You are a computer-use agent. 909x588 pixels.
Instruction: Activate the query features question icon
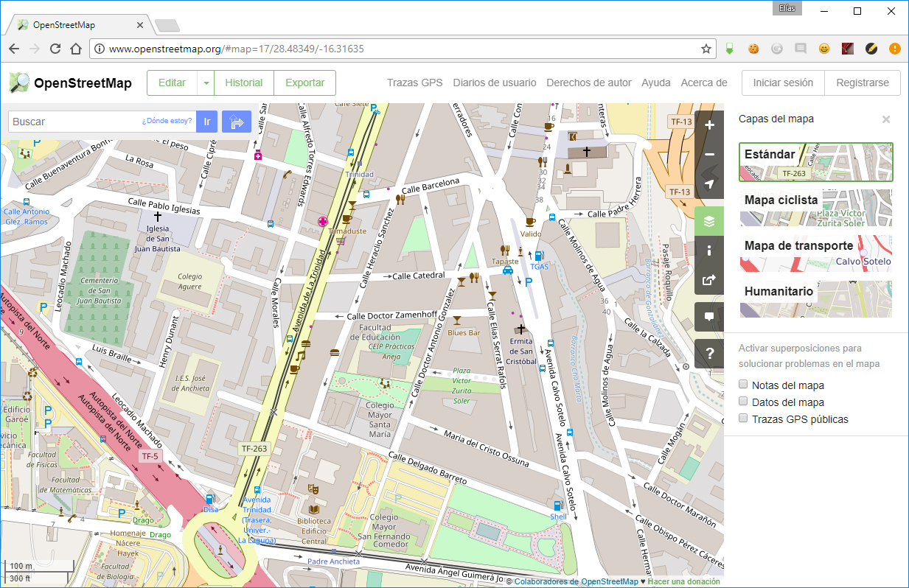point(709,353)
